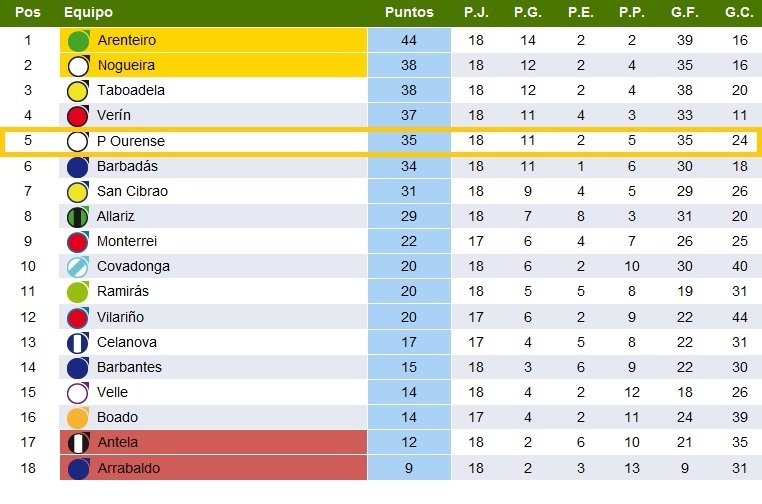The image size is (762, 504).
Task: Click the striped green-black Allariz badge
Action: click(x=78, y=216)
